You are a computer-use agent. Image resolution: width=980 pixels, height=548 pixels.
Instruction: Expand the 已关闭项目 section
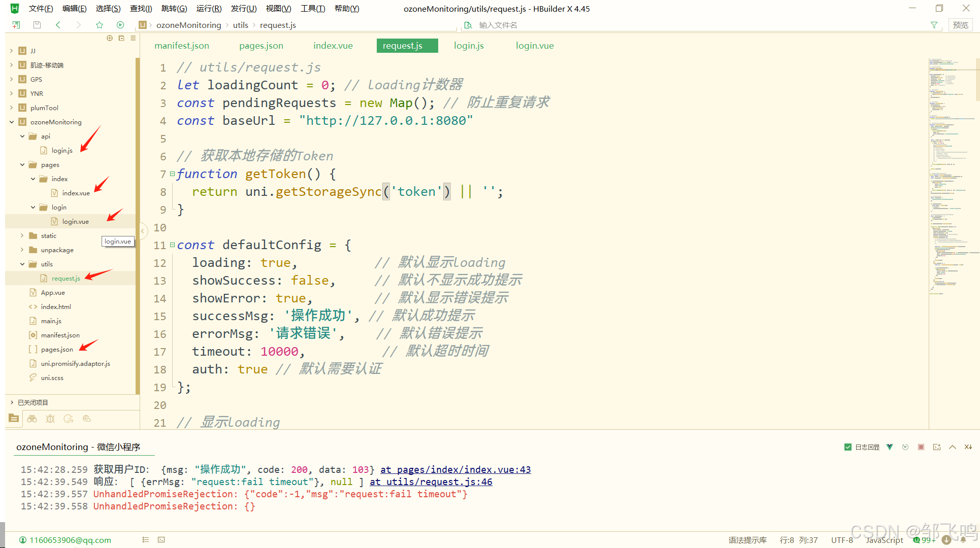(x=12, y=402)
